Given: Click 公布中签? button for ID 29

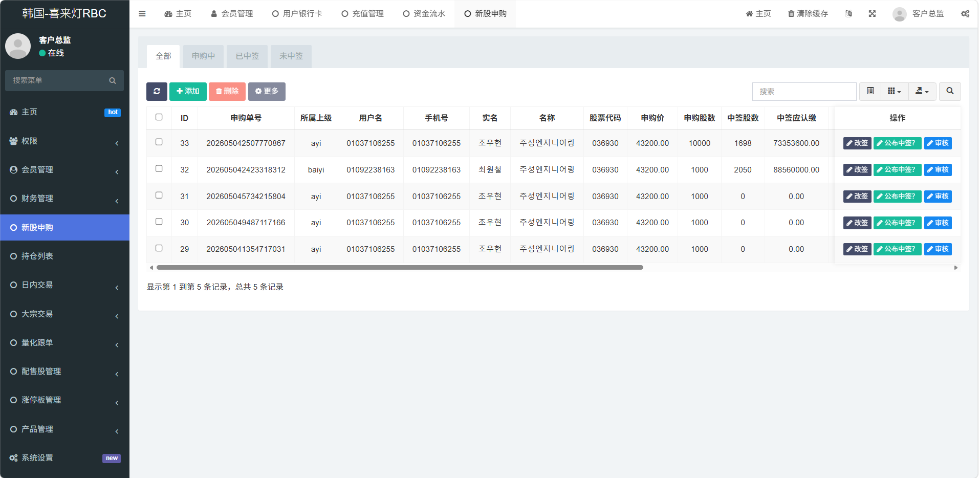Looking at the screenshot, I should tap(897, 249).
